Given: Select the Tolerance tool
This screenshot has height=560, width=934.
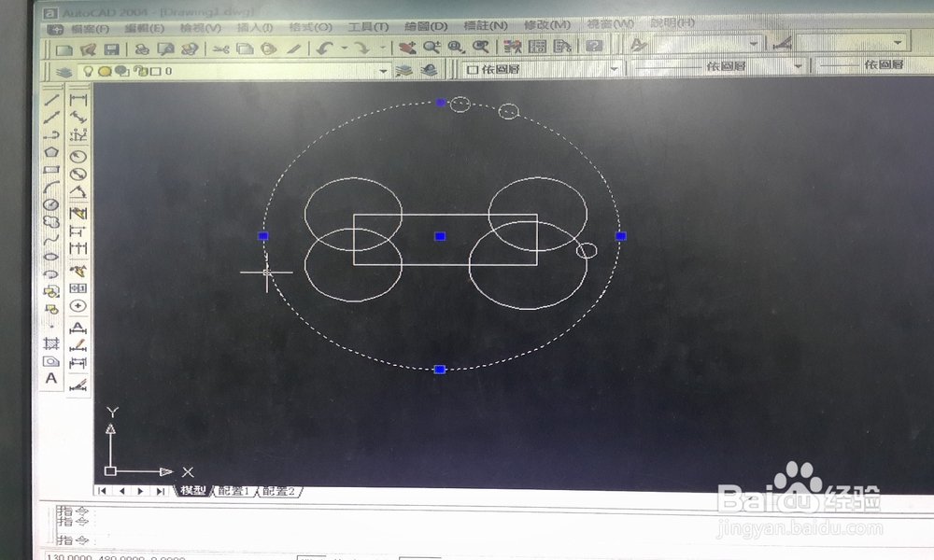Looking at the screenshot, I should click(78, 288).
